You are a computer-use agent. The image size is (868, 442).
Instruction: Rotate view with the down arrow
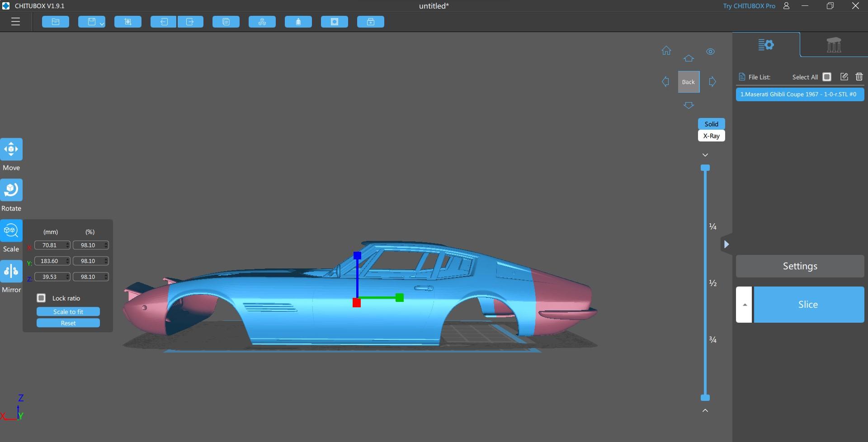point(689,105)
